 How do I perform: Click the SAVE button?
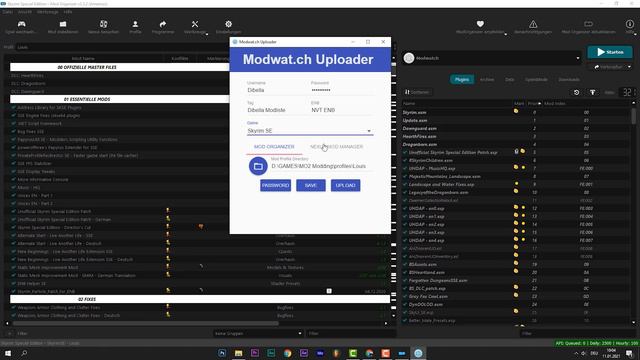coord(311,186)
